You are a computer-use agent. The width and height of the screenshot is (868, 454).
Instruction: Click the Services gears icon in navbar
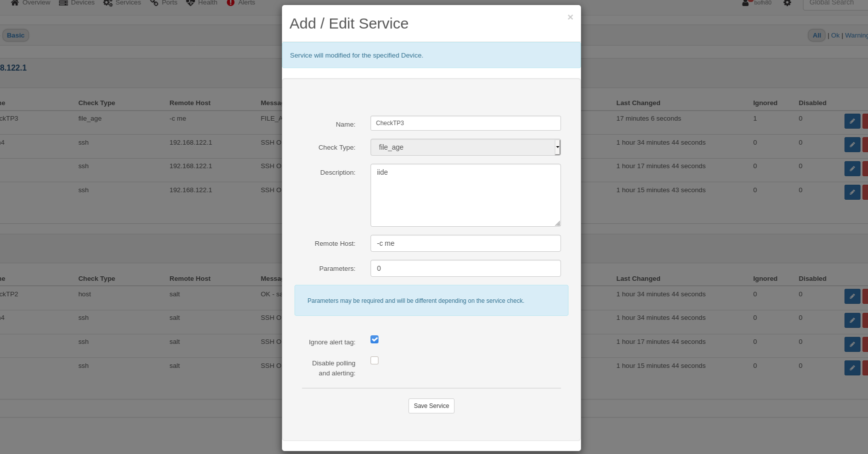pos(108,3)
